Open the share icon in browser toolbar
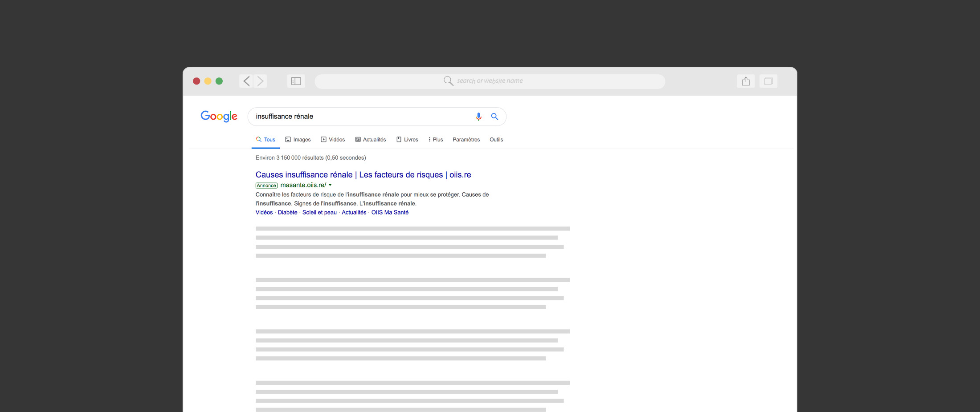980x412 pixels. [x=746, y=81]
